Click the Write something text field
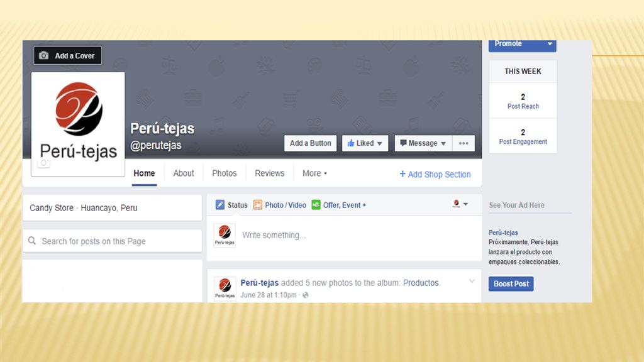Screen dimensions: 644x362 coord(274,235)
